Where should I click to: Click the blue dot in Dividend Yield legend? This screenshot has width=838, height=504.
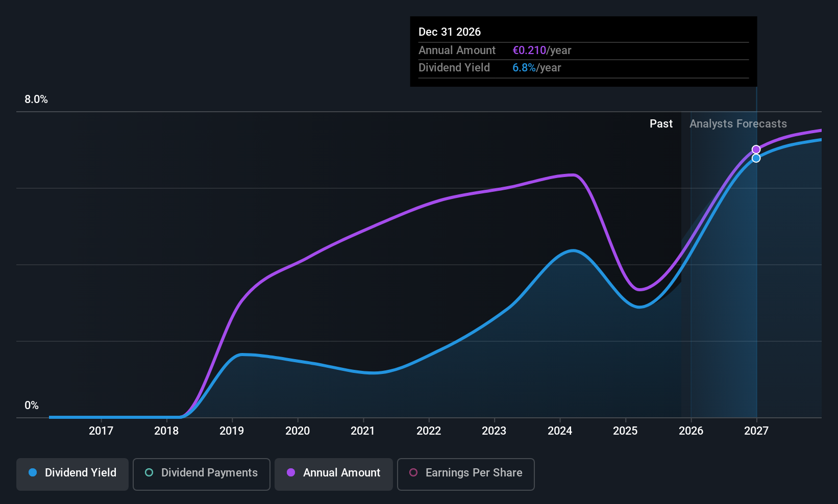(33, 473)
